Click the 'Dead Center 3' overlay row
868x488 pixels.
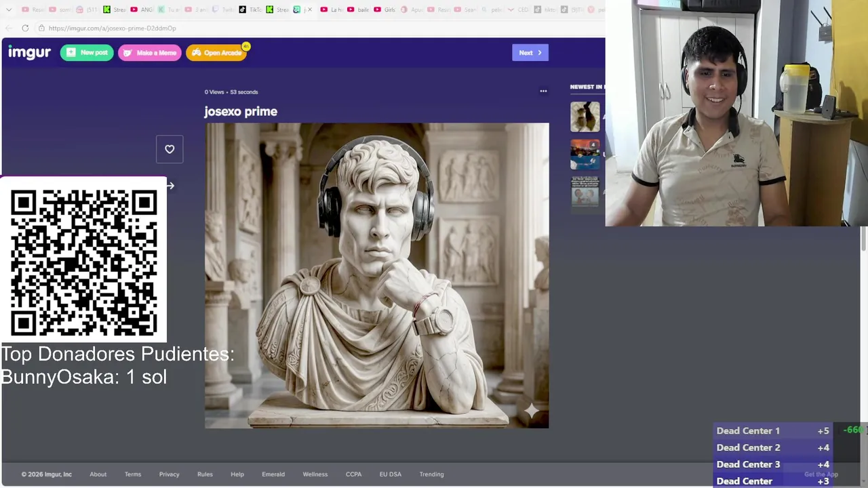click(x=773, y=464)
